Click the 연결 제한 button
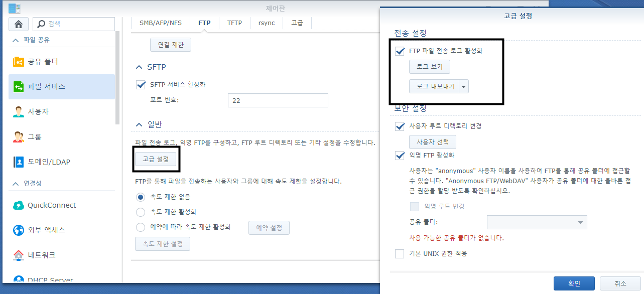The image size is (644, 294). 171,45
